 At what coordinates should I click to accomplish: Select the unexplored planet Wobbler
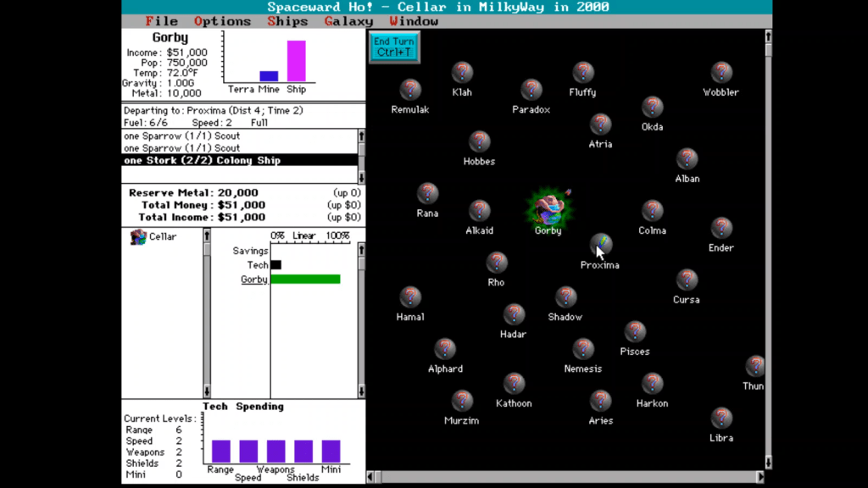tap(721, 73)
